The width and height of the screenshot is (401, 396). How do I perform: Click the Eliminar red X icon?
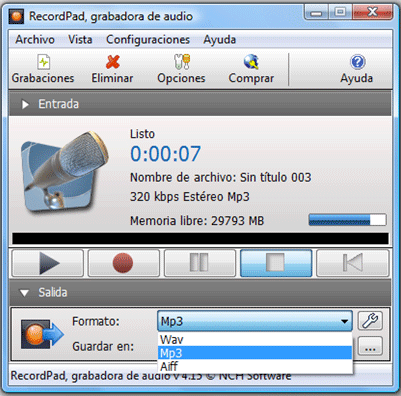pyautogui.click(x=113, y=62)
